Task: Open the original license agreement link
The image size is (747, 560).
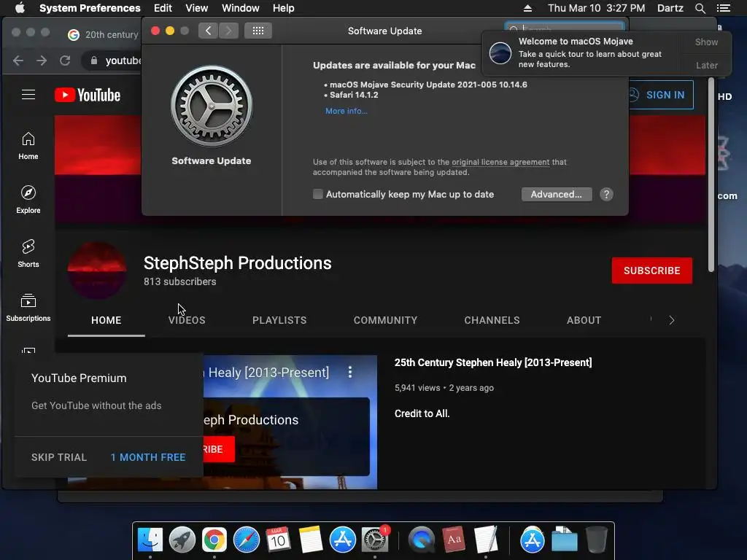Action: pyautogui.click(x=500, y=162)
